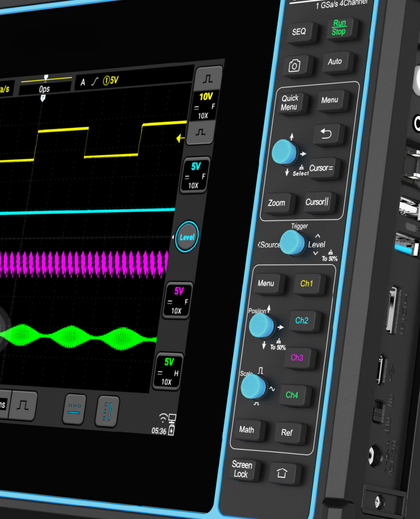Tap the dashed vertical cursor icon
This screenshot has width=420, height=519.
107,411
